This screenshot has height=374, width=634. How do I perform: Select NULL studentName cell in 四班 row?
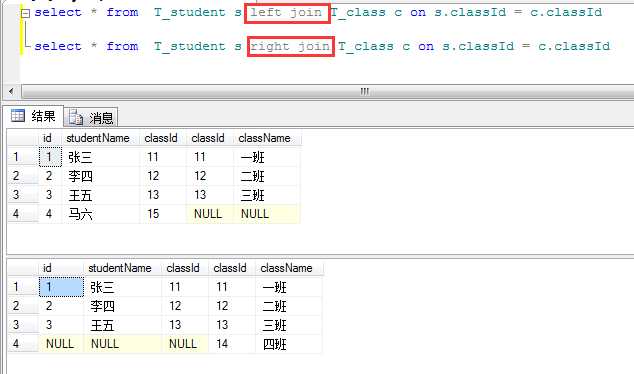click(123, 344)
